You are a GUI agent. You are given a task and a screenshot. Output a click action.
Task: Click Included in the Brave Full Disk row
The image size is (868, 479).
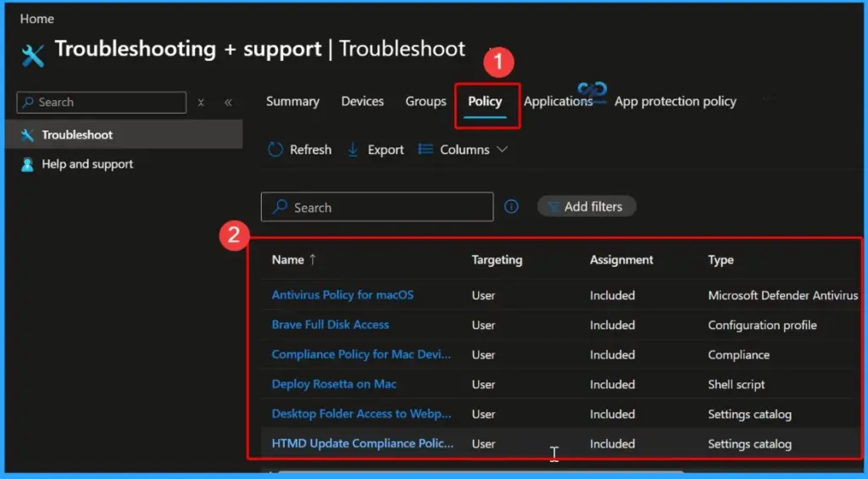click(612, 325)
